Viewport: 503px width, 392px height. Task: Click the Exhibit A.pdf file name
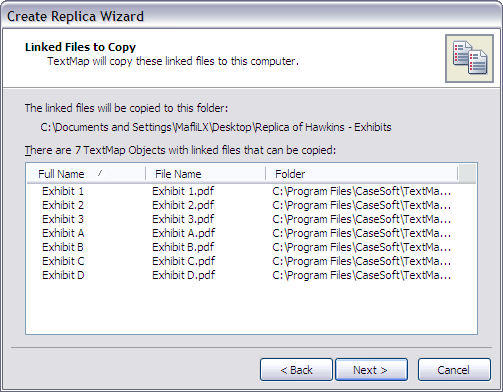184,233
